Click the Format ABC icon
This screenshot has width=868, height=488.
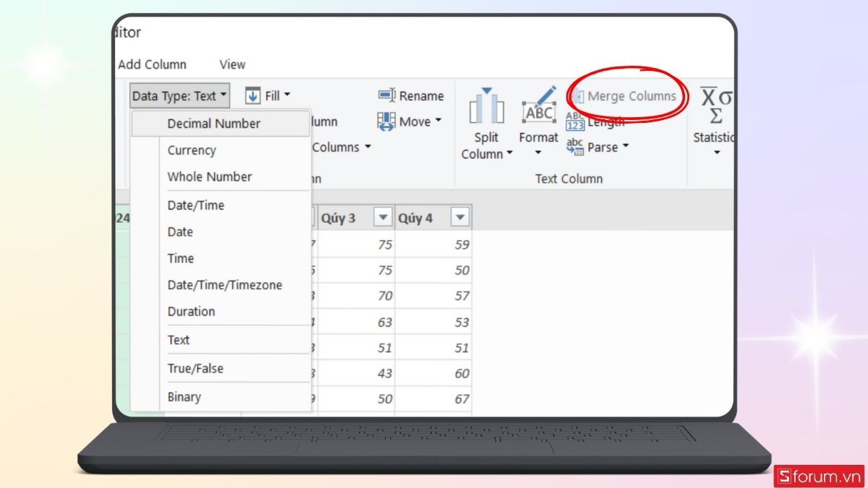[539, 106]
